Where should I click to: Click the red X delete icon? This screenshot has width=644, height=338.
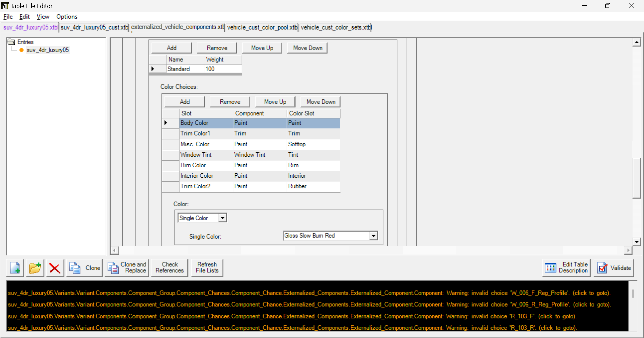[55, 268]
